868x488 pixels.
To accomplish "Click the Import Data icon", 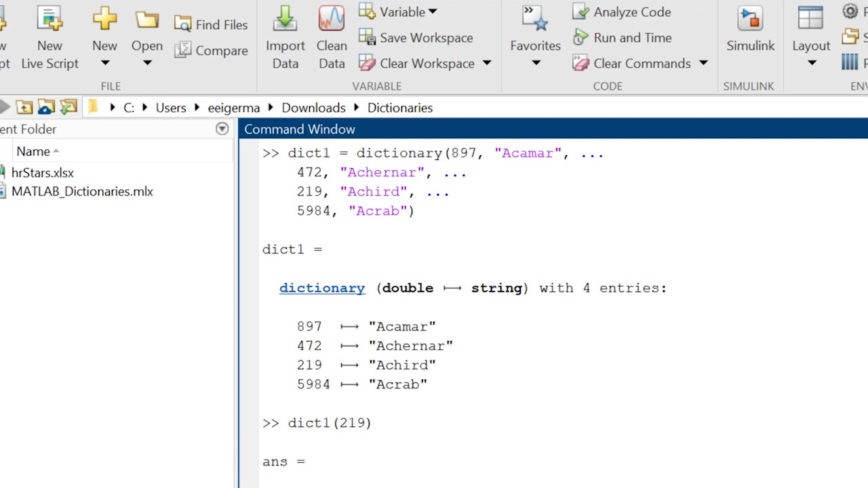I will pos(285,20).
